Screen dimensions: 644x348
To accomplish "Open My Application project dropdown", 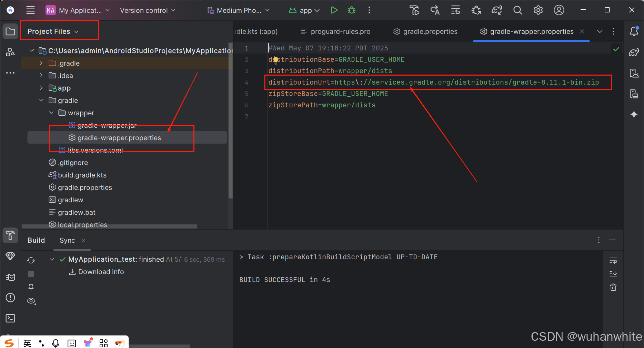I will coord(78,10).
